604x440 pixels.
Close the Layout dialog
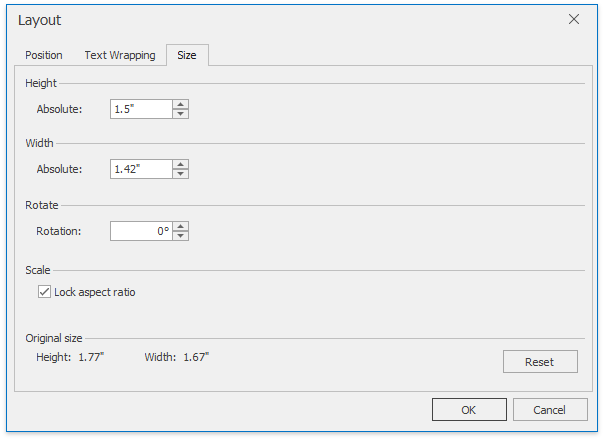[x=574, y=19]
